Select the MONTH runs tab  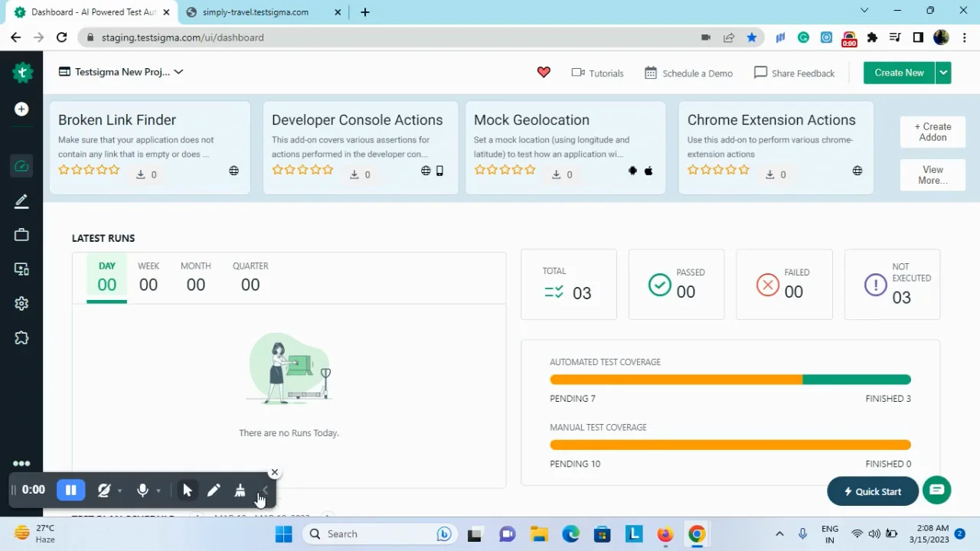click(x=195, y=277)
